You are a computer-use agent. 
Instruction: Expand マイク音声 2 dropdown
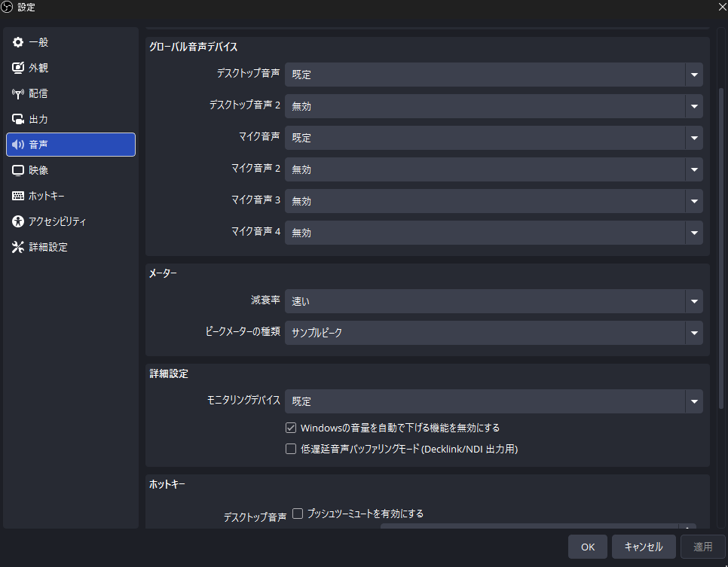coord(494,169)
